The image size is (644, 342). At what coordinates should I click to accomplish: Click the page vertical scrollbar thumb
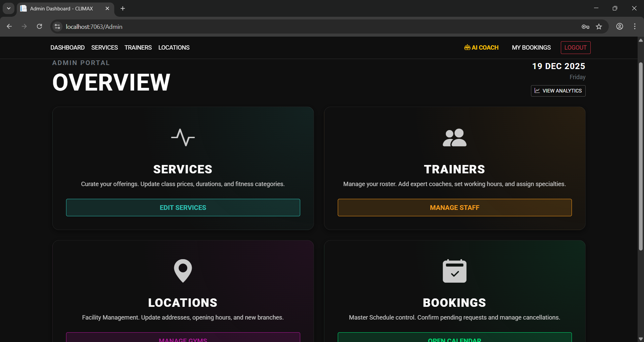[x=641, y=156]
